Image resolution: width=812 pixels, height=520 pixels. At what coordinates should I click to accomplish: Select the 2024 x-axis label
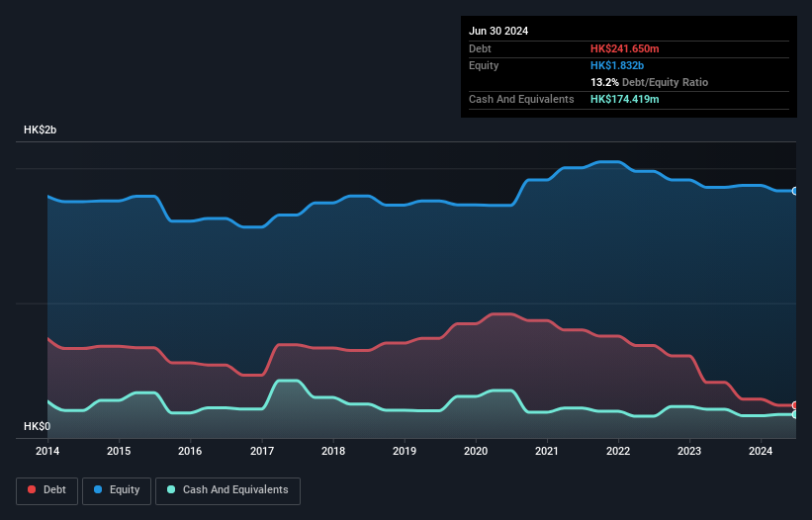click(761, 451)
